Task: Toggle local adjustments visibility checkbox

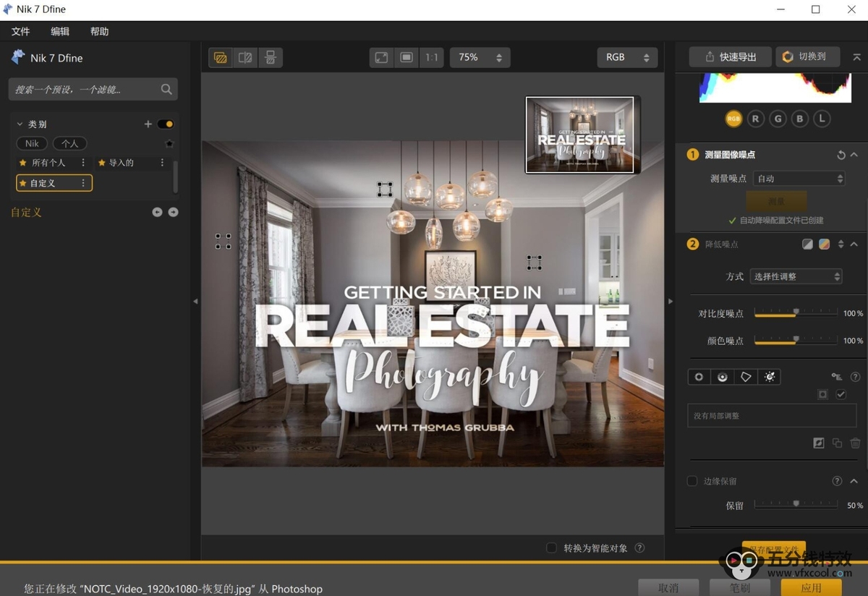Action: (x=841, y=394)
